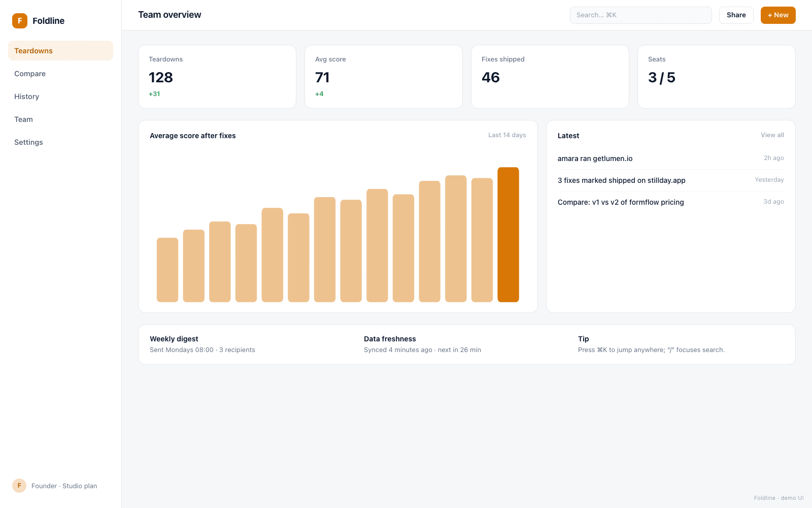Open the Founder avatar in sidebar footer
This screenshot has height=508, width=812.
tap(19, 486)
